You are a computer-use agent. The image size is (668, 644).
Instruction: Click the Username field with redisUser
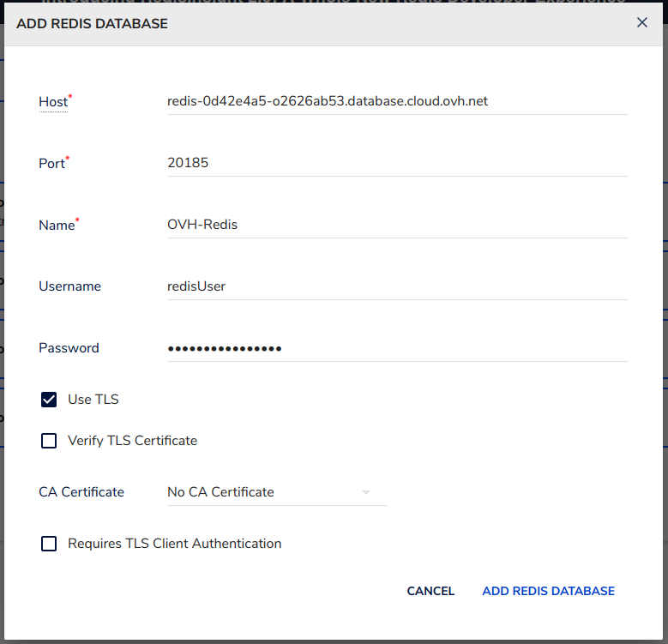tap(397, 286)
